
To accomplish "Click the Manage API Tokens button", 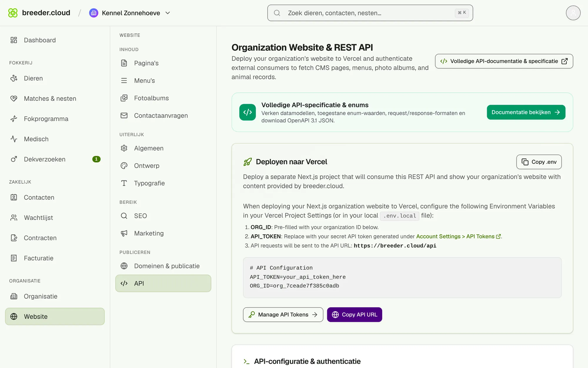I will click(x=283, y=314).
